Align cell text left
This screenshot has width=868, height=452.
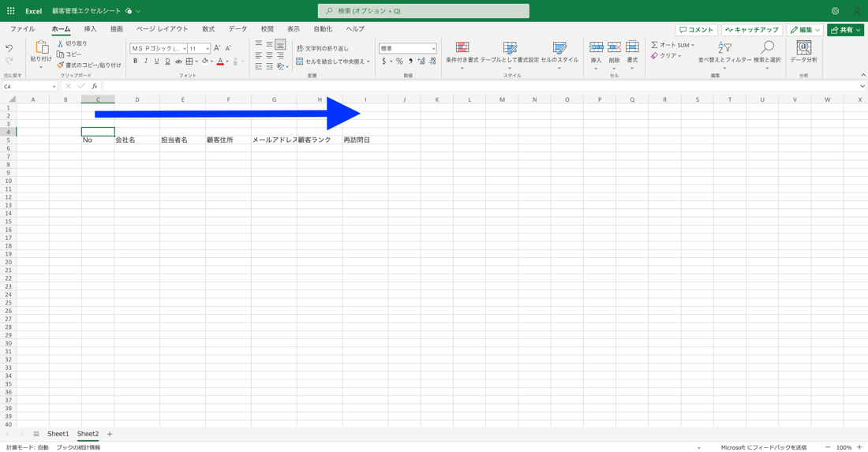coord(259,55)
